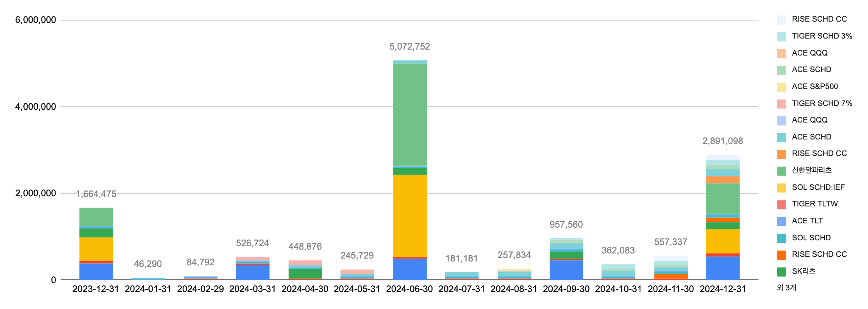The height and width of the screenshot is (309, 868).
Task: Select the ACE S&P500 legend entry
Action: tap(815, 87)
